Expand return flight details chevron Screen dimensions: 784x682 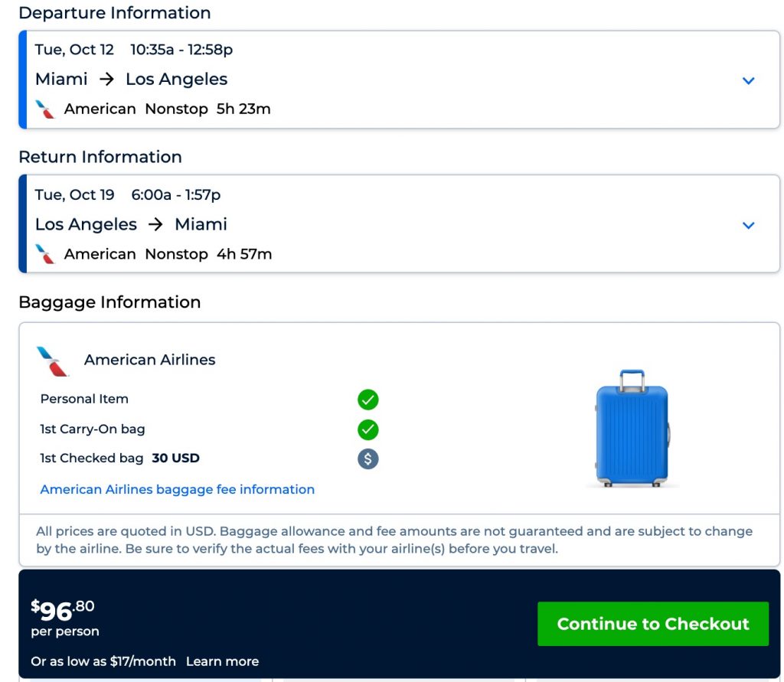point(749,225)
